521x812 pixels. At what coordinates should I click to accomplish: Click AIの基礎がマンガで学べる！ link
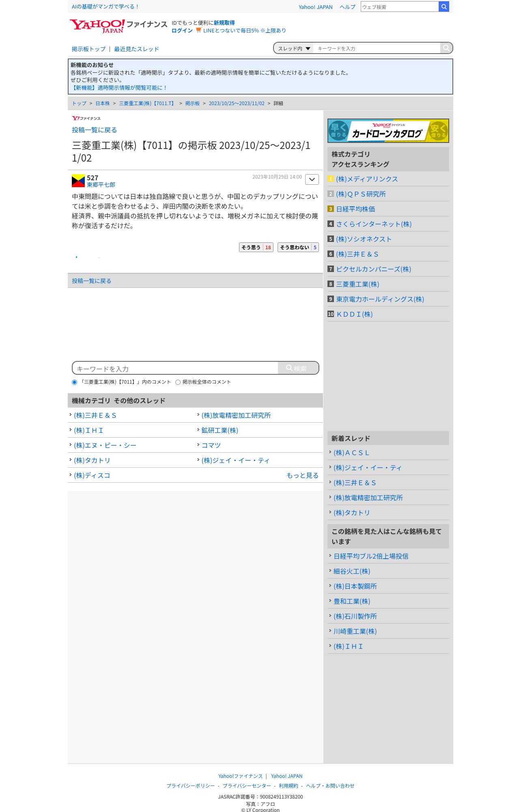[x=105, y=6]
